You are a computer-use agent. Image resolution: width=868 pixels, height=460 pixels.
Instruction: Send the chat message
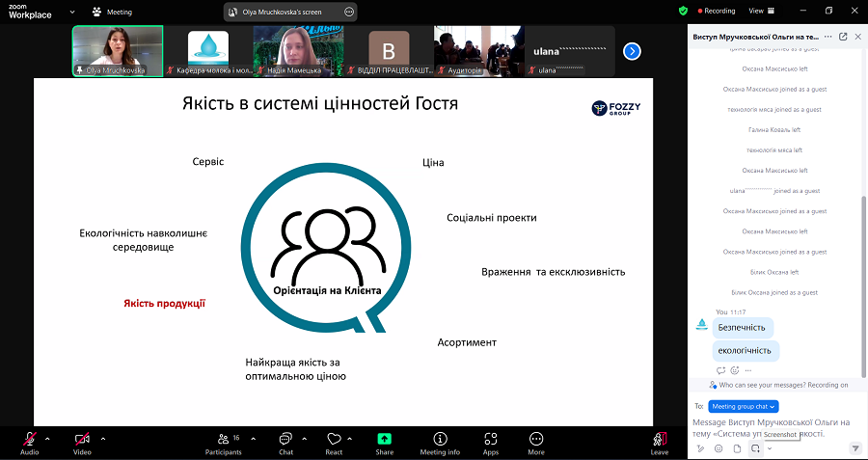coord(855,447)
